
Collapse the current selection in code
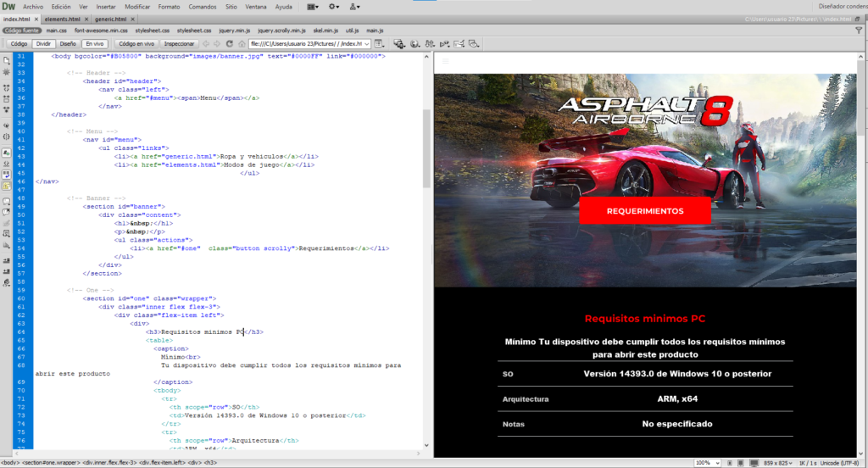pyautogui.click(x=7, y=98)
